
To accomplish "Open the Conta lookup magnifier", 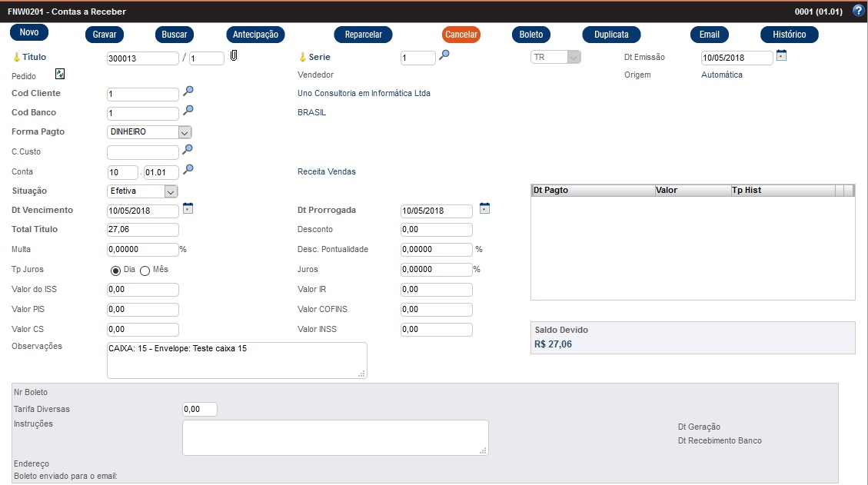I will (x=188, y=170).
